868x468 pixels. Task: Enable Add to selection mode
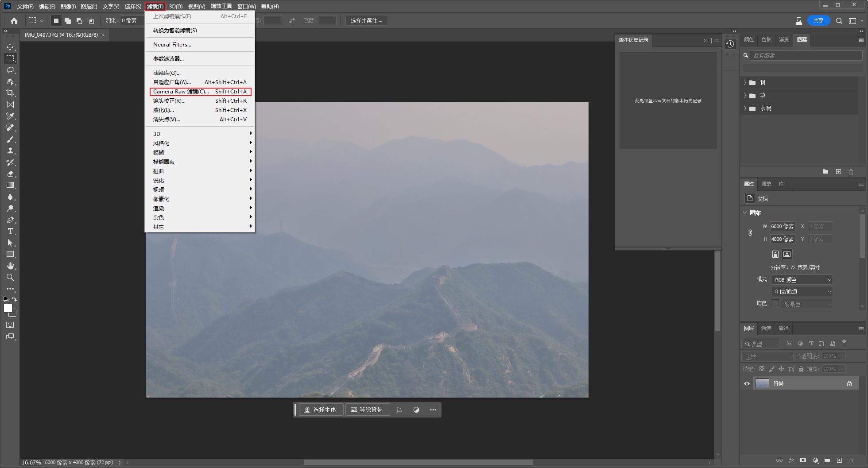(68, 20)
